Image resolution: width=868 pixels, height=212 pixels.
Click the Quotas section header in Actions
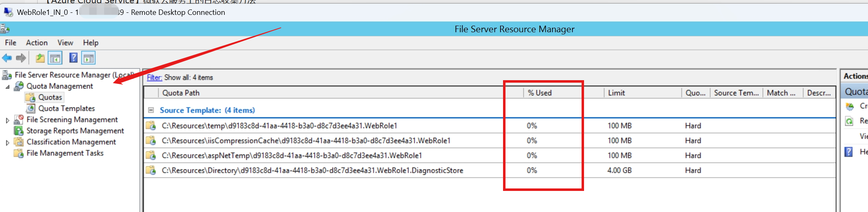(855, 92)
